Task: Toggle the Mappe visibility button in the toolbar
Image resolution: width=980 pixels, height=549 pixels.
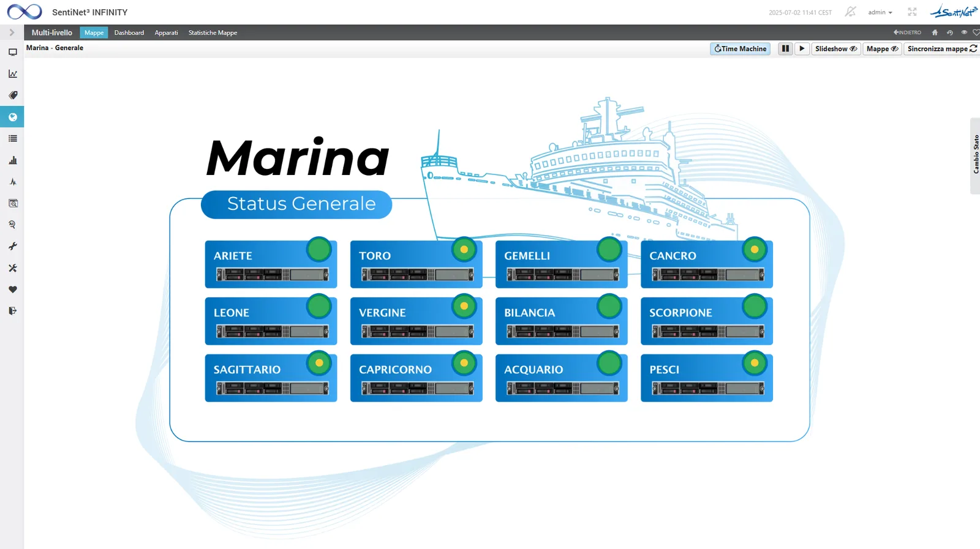Action: (882, 48)
